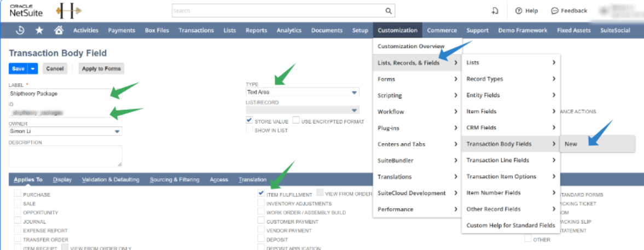The width and height of the screenshot is (644, 250).
Task: Switch to the Applies To tab
Action: [28, 180]
